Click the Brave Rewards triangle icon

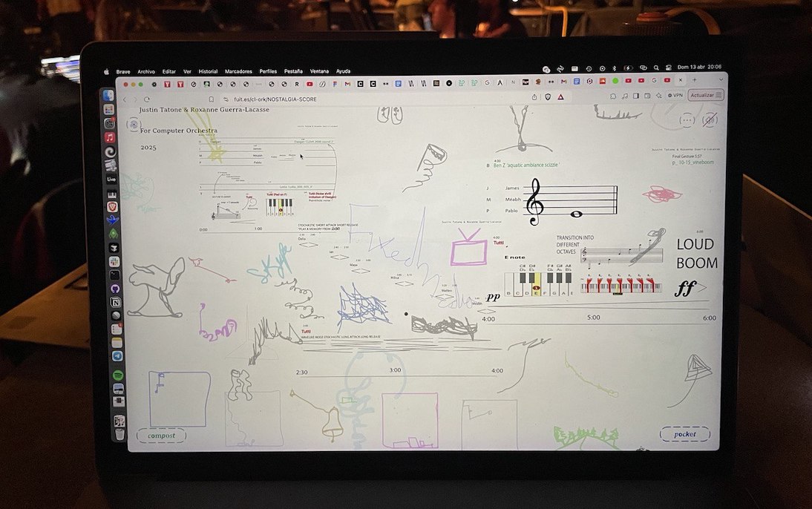[x=561, y=97]
